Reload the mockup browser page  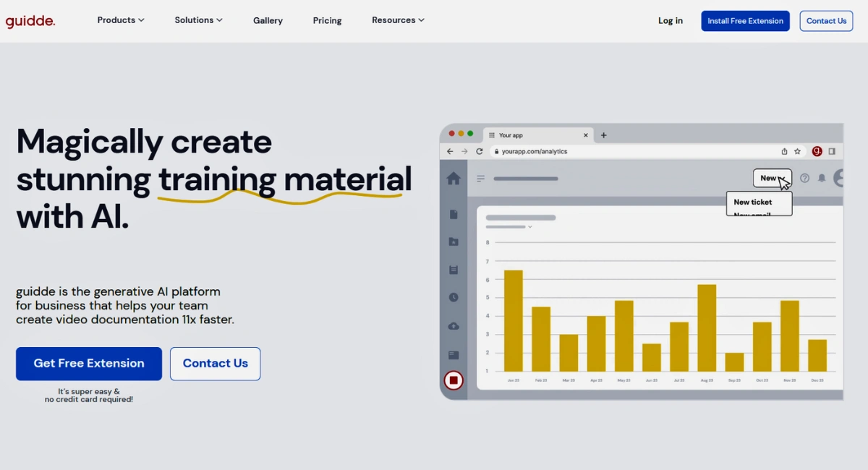pos(479,151)
